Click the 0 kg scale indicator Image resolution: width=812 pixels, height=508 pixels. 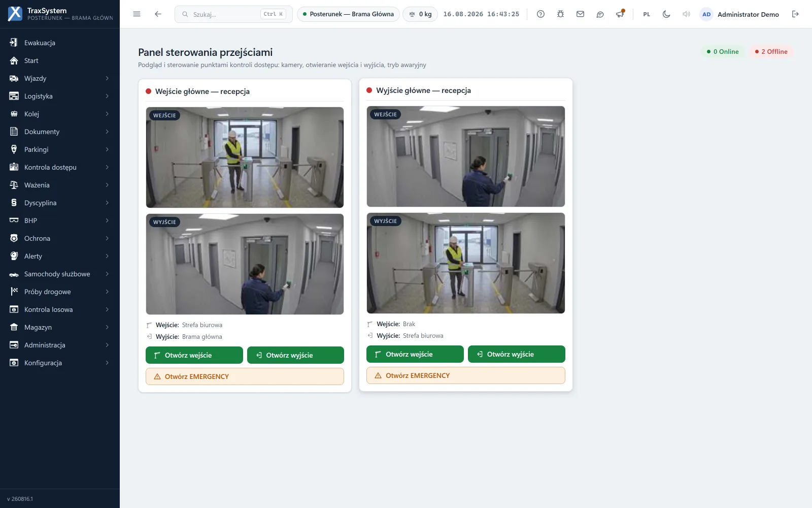pyautogui.click(x=420, y=14)
